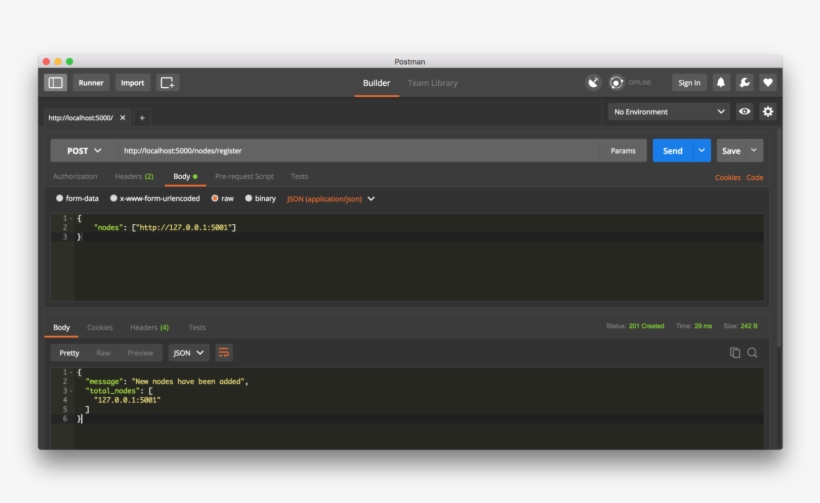
Task: Open notifications with the bell icon
Action: pyautogui.click(x=721, y=83)
